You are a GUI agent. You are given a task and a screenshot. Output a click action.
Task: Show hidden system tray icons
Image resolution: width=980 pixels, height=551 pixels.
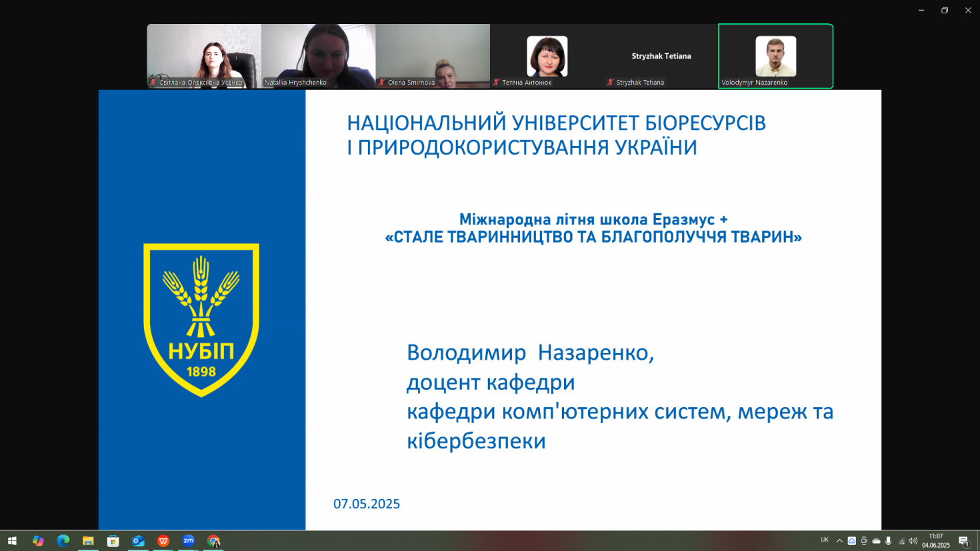click(839, 541)
